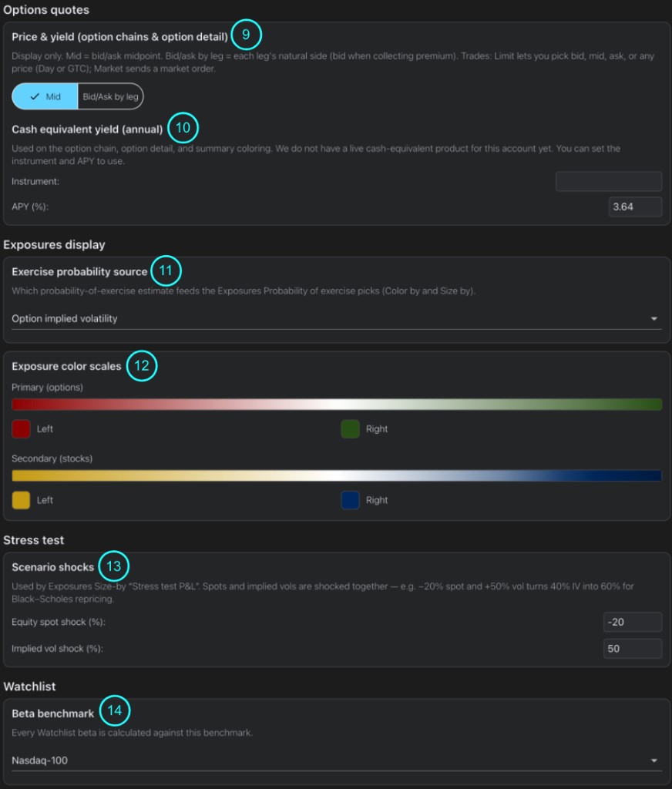Image resolution: width=672 pixels, height=789 pixels.
Task: Edit the Equity spot shock field
Action: pyautogui.click(x=632, y=622)
